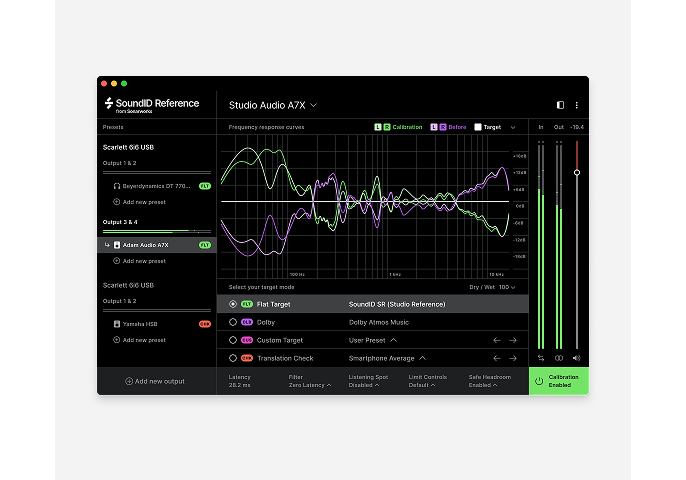Image resolution: width=686 pixels, height=480 pixels.
Task: Open the three-dot more options menu
Action: coord(577,105)
